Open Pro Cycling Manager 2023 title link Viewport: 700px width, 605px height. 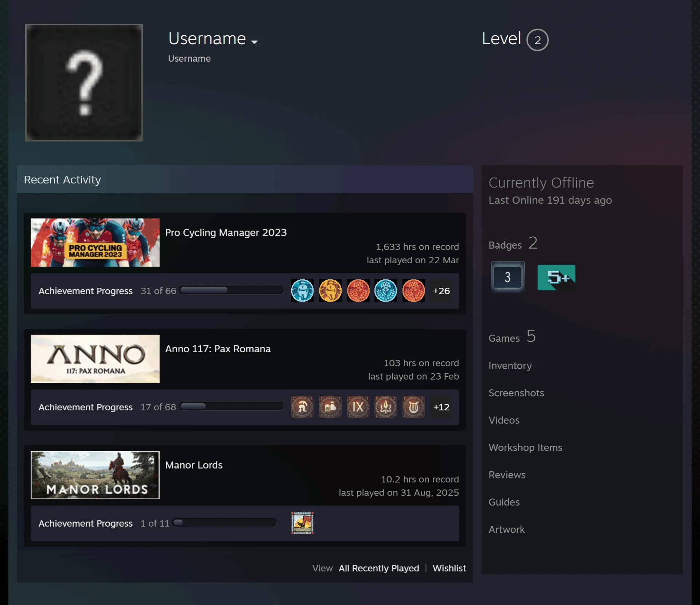(226, 232)
